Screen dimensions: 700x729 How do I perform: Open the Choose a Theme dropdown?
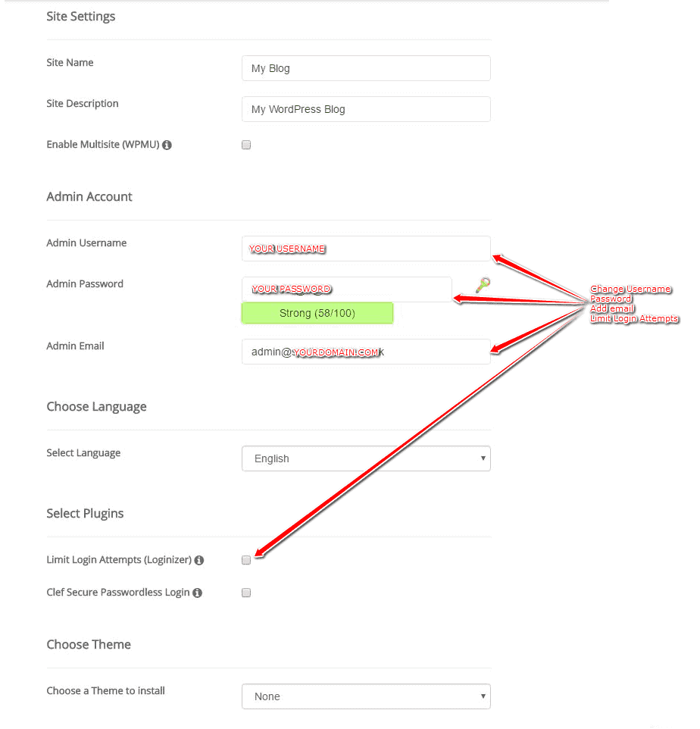click(x=365, y=696)
